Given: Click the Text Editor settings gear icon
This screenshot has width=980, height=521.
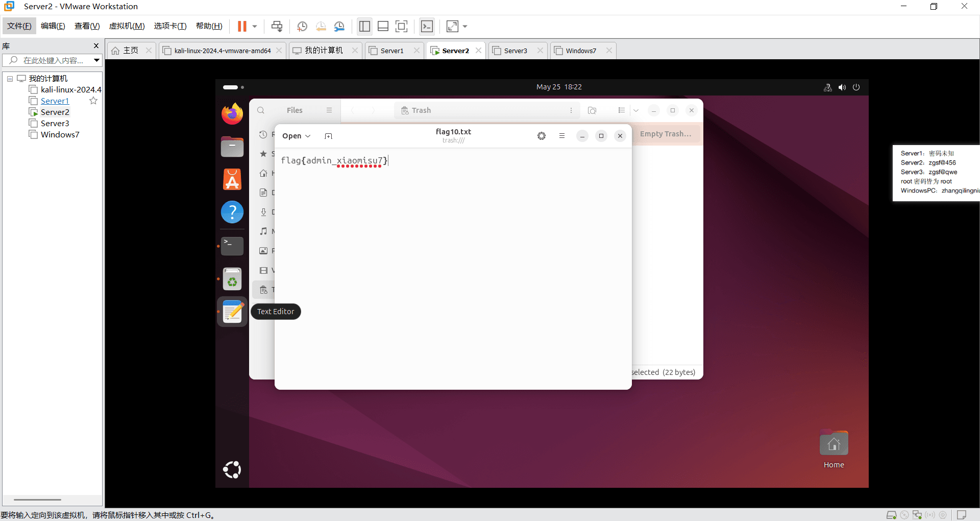Looking at the screenshot, I should (542, 136).
